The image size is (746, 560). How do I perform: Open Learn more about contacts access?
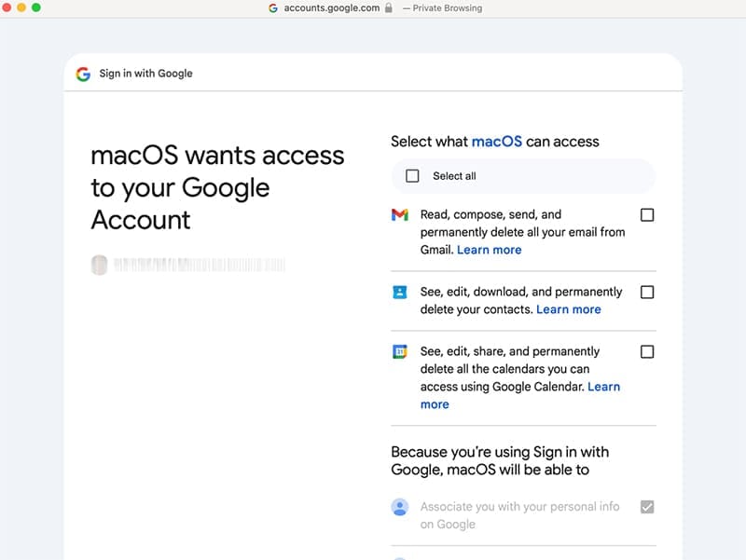click(569, 309)
